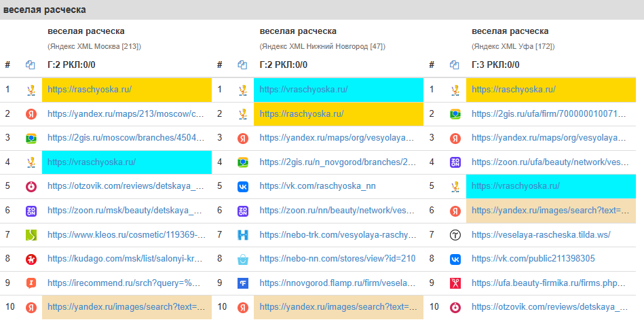
Task: Click the copy icon in the Уфа column header
Action: pyautogui.click(x=455, y=65)
